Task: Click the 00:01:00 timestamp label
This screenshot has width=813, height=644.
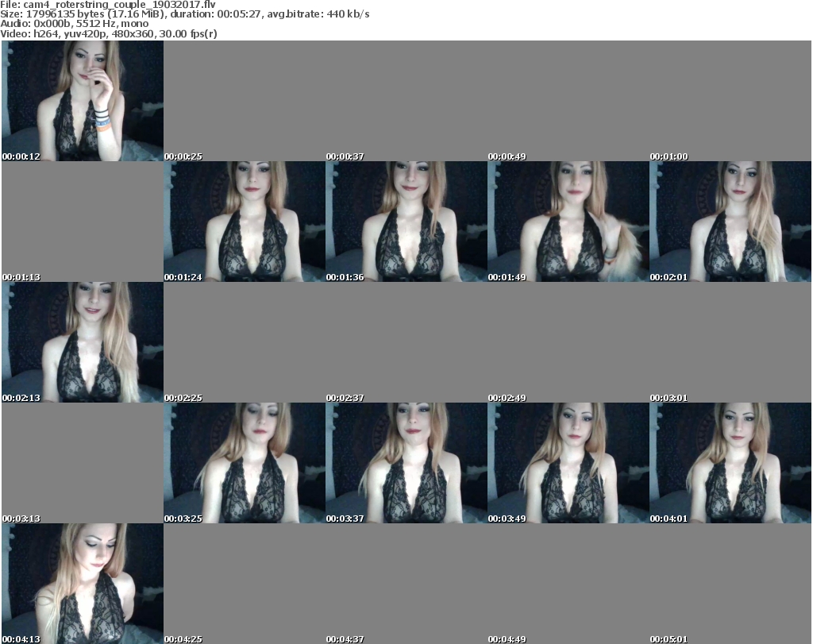Action: (669, 156)
